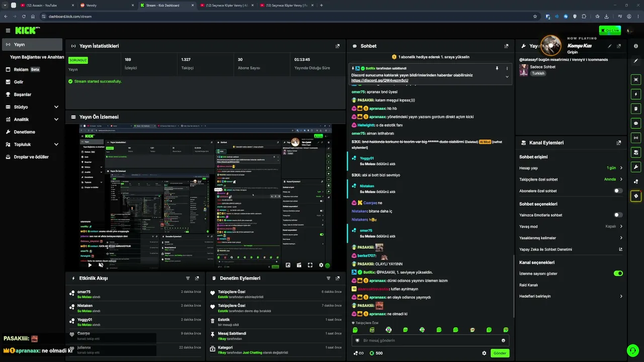Filter the Etkinlik Akışı activity feed

pyautogui.click(x=188, y=278)
